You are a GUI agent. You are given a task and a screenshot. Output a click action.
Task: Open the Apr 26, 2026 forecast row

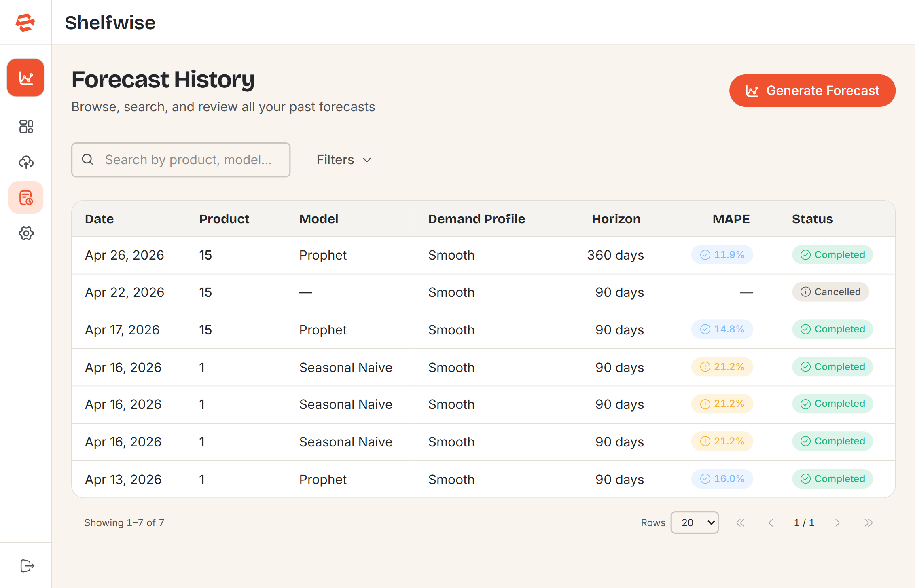483,255
